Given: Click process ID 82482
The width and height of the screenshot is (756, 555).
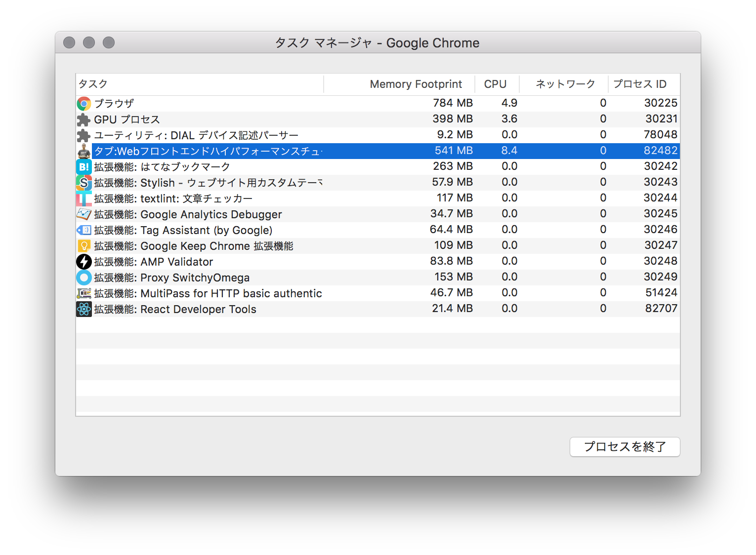Looking at the screenshot, I should (x=661, y=151).
